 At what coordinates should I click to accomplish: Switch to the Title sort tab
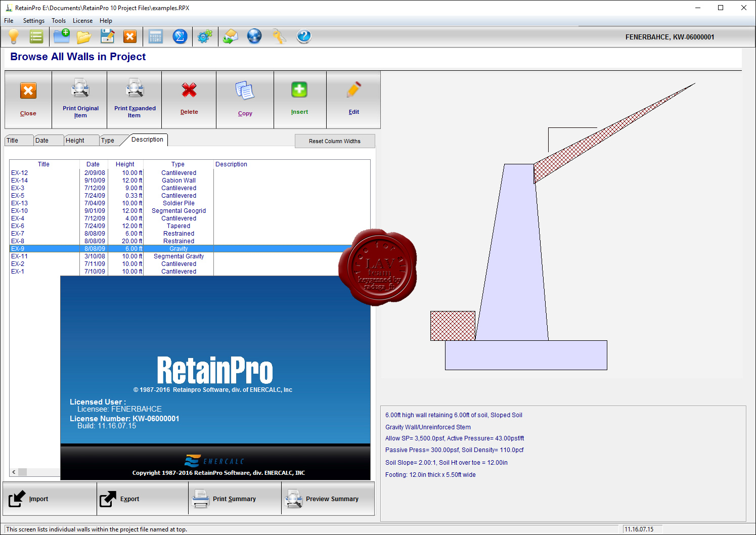pyautogui.click(x=19, y=141)
